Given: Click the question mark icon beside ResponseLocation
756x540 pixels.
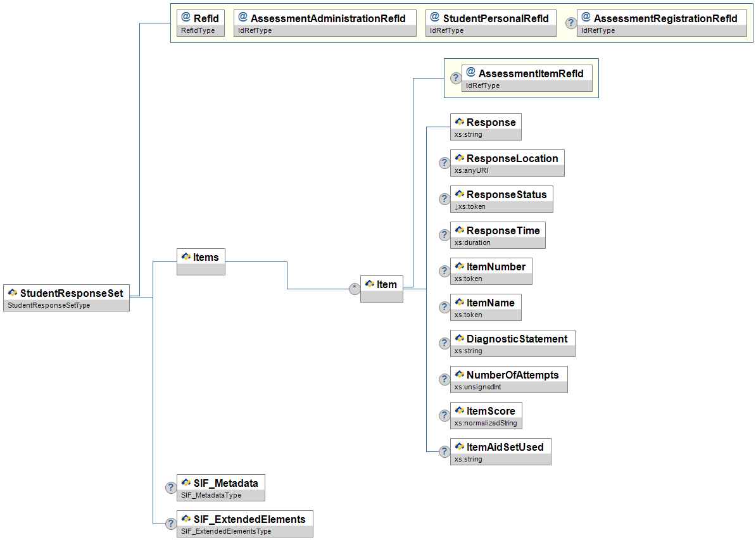Looking at the screenshot, I should pyautogui.click(x=444, y=163).
